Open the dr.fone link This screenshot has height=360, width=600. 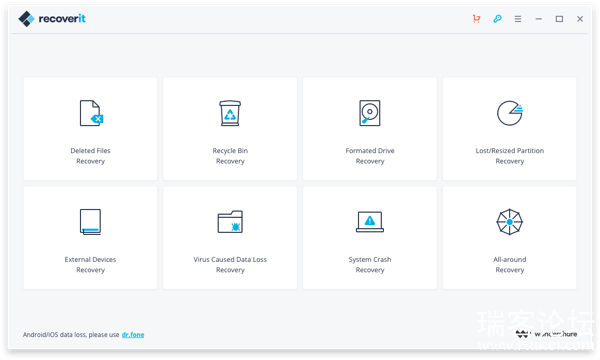click(x=133, y=335)
